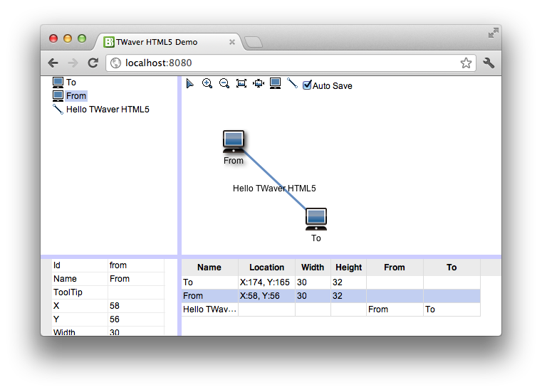
Task: Select Hello TWaver HTML5 tree item
Action: point(108,110)
